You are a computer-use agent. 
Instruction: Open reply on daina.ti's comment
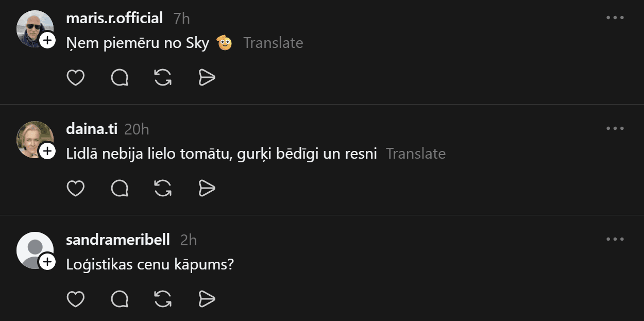click(x=120, y=189)
